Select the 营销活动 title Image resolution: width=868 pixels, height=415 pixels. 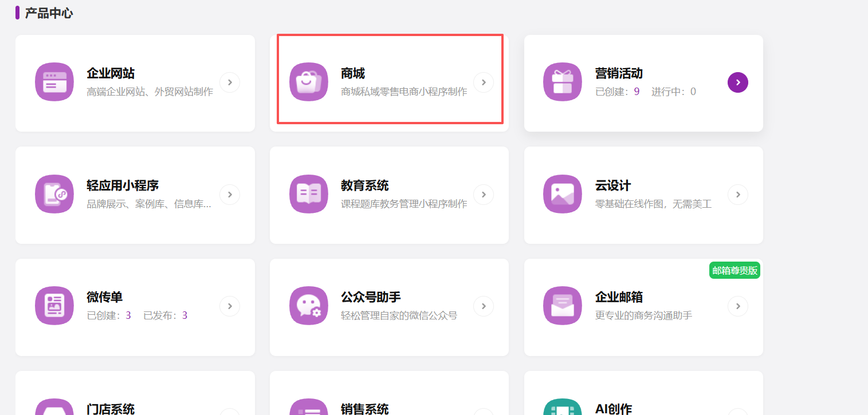[x=619, y=73]
